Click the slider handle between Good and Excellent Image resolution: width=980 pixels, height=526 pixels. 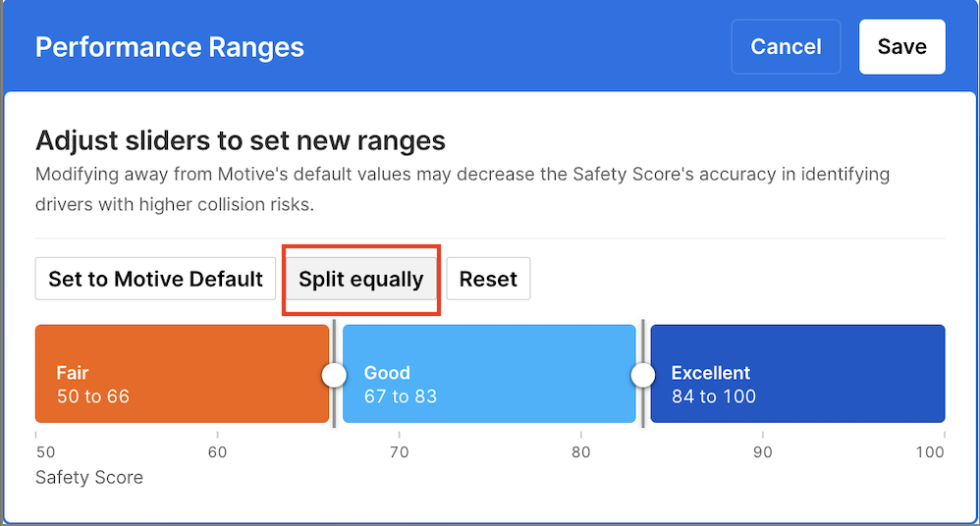pyautogui.click(x=643, y=375)
